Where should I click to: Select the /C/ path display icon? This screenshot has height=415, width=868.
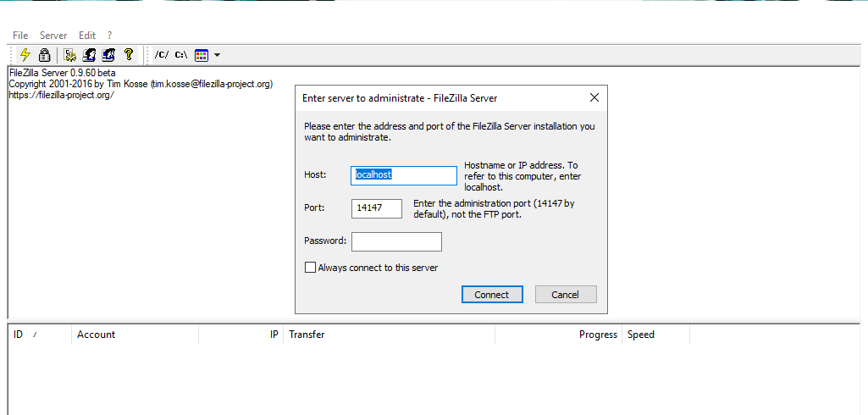(161, 55)
